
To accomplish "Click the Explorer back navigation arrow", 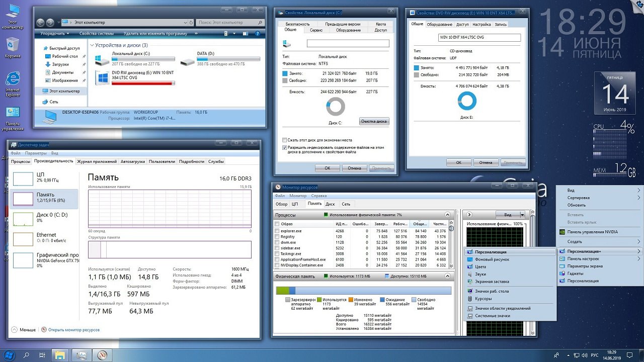I will pos(40,22).
